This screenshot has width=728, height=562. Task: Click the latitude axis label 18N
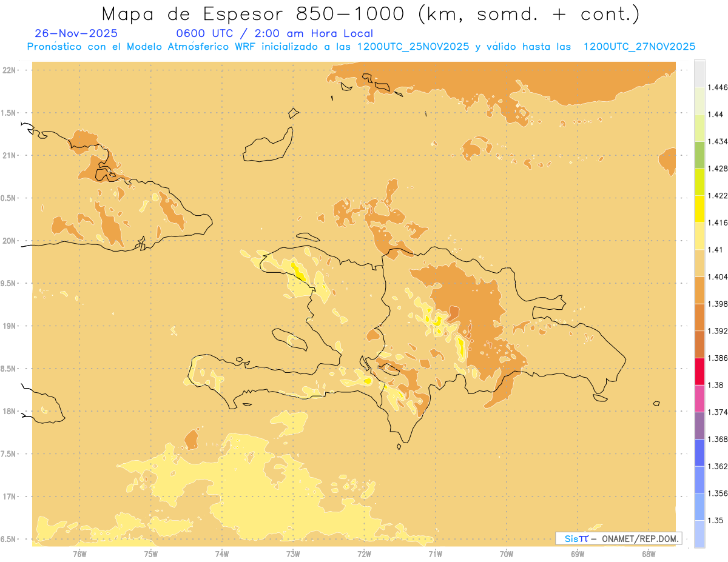9,411
